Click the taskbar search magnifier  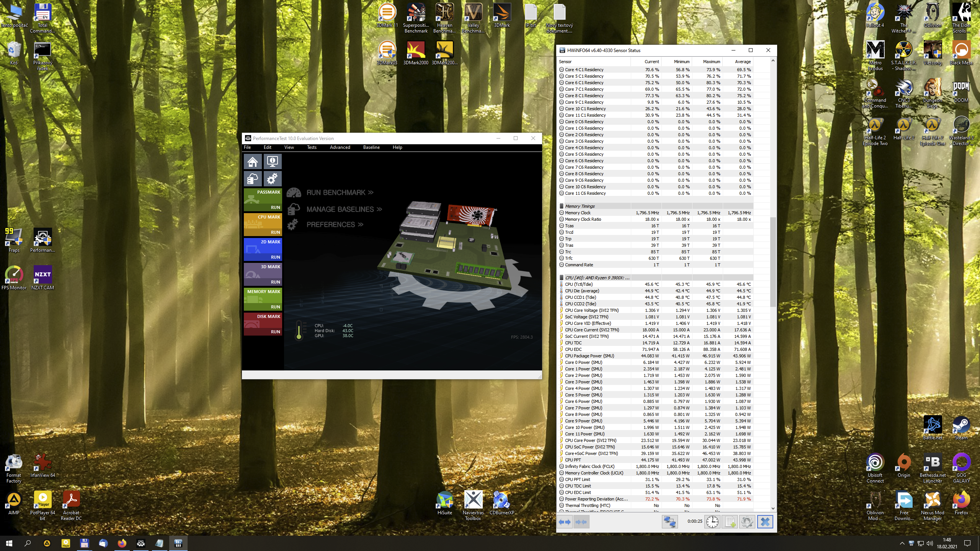point(28,543)
